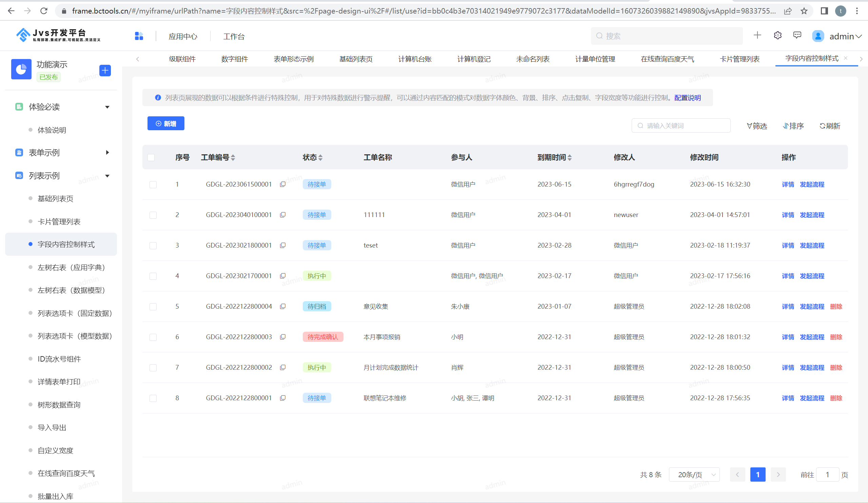
Task: Click copy icon for GDGL-2022122800003
Action: point(283,337)
